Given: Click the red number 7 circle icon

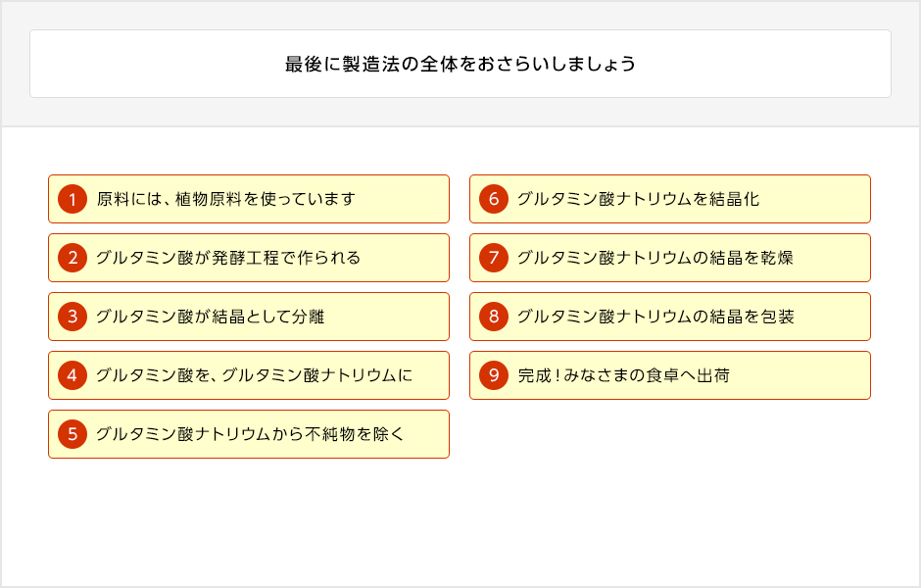Looking at the screenshot, I should pos(494,258).
